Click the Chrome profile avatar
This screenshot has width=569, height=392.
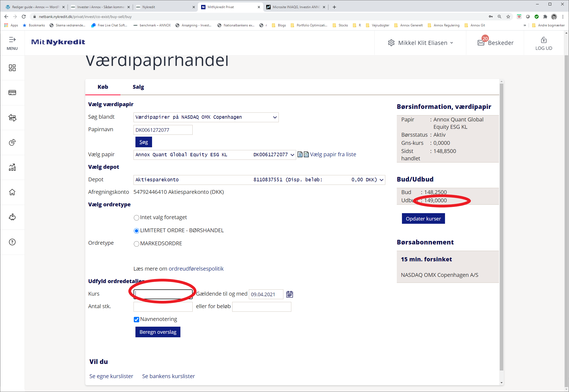point(554,17)
